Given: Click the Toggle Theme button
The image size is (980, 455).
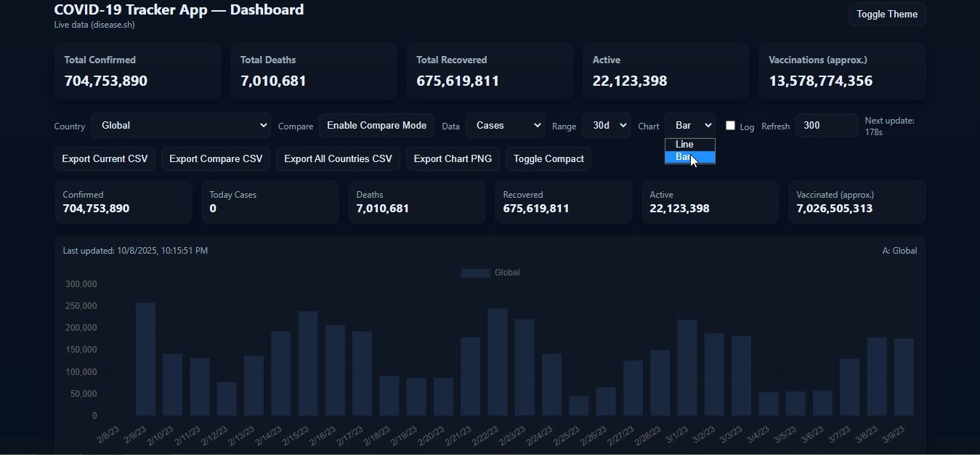Looking at the screenshot, I should coord(886,15).
